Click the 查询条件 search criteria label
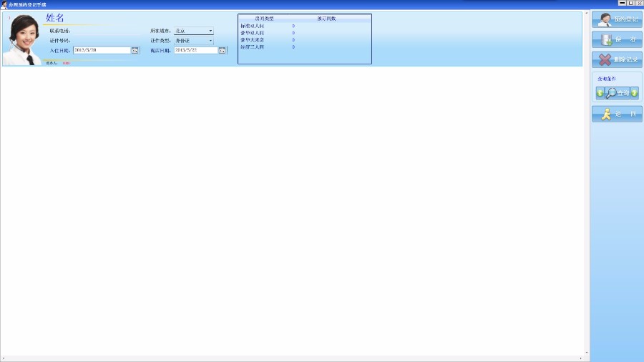 coord(607,79)
